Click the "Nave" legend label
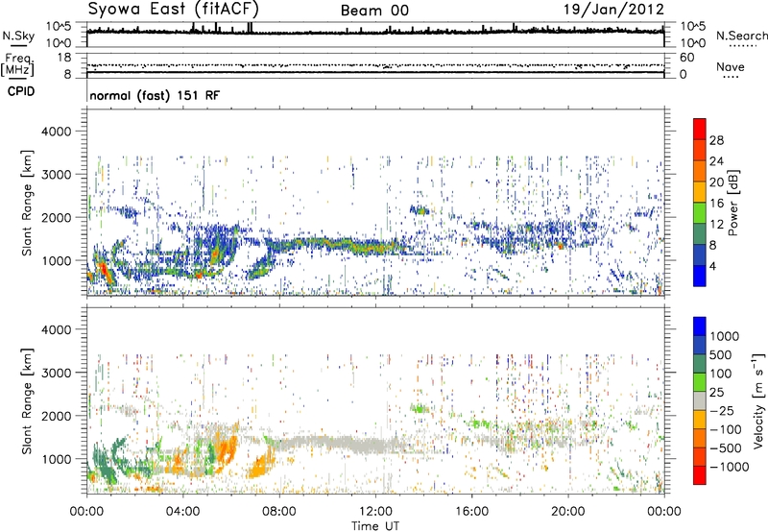The height and width of the screenshot is (532, 768). tap(730, 67)
